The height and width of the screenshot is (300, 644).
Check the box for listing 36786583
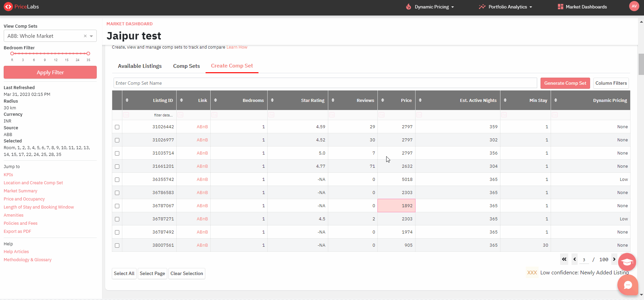(117, 193)
